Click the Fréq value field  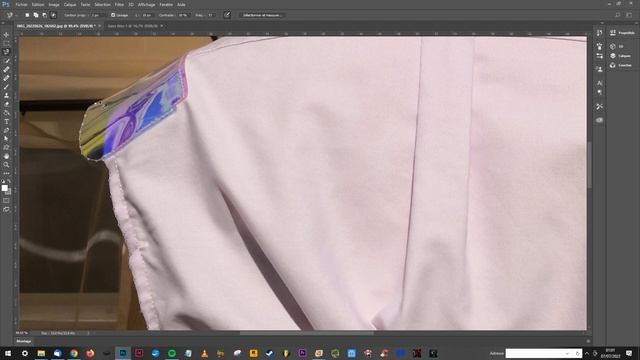click(x=211, y=15)
